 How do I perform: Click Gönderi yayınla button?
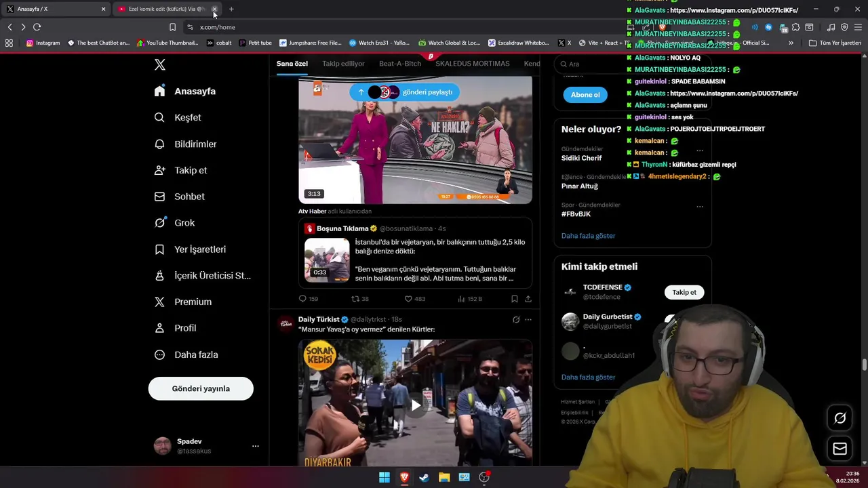(201, 388)
